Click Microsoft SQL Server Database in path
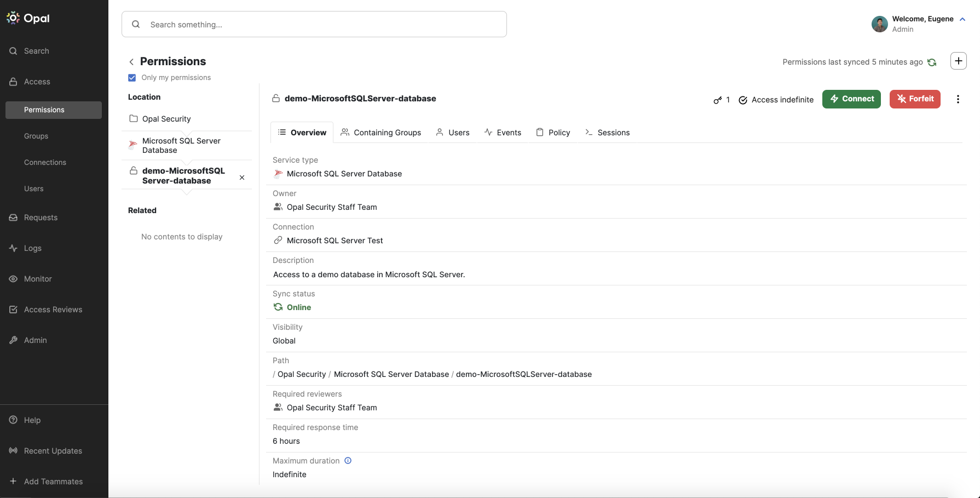This screenshot has width=980, height=498. pyautogui.click(x=391, y=374)
